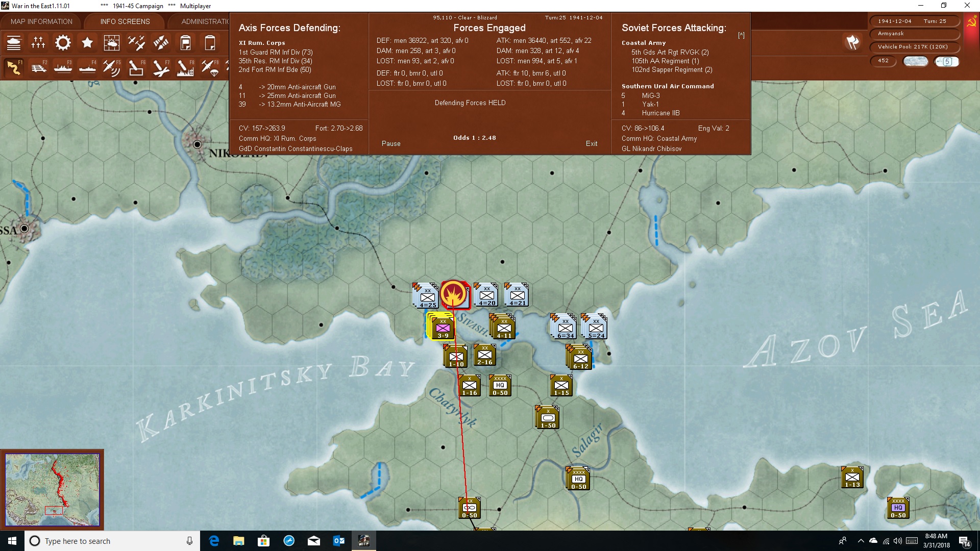Image resolution: width=980 pixels, height=551 pixels.
Task: Click Exit in combat report
Action: tap(592, 143)
